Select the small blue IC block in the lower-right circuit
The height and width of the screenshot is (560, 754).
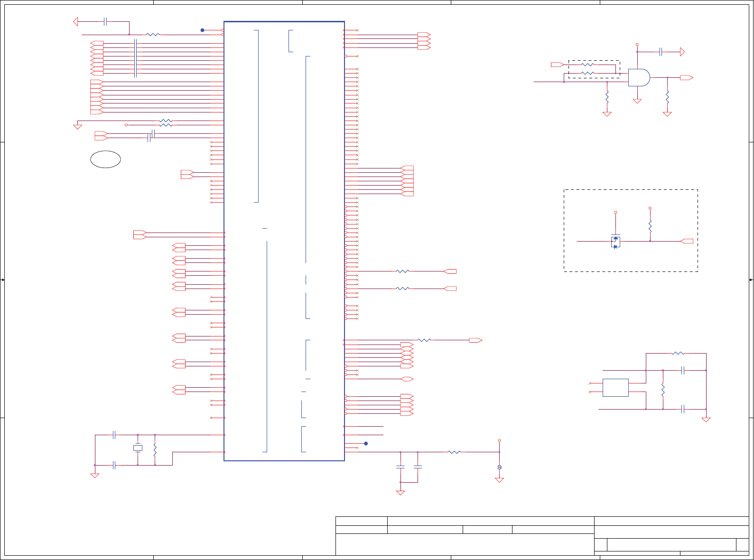click(615, 388)
